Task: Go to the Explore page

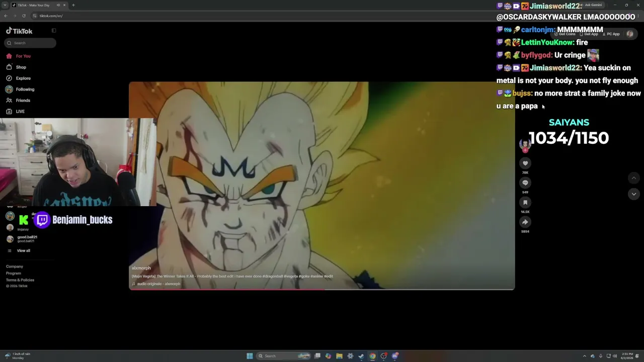Action: (x=19, y=78)
